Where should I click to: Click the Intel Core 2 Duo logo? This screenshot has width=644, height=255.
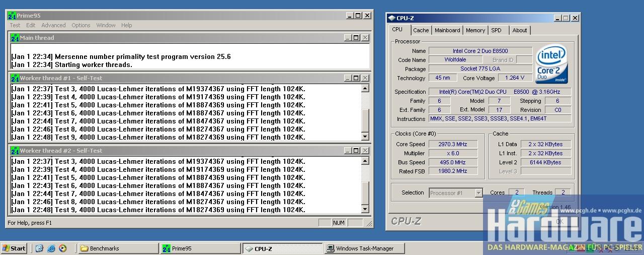click(552, 64)
